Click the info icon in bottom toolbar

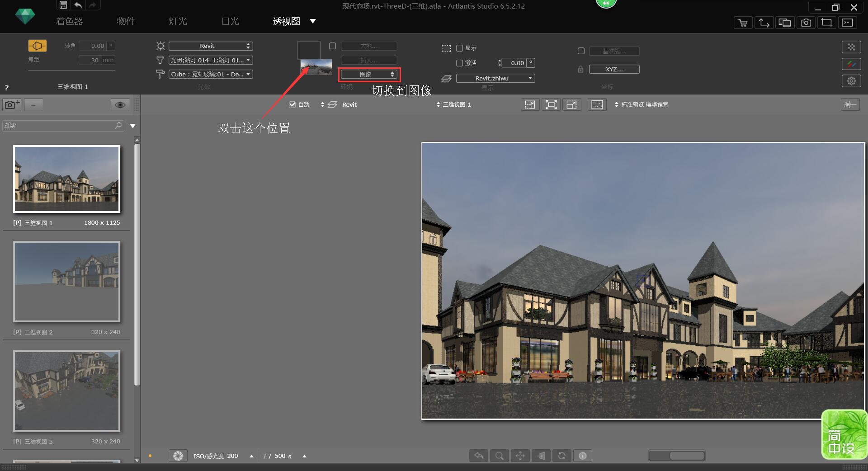583,456
